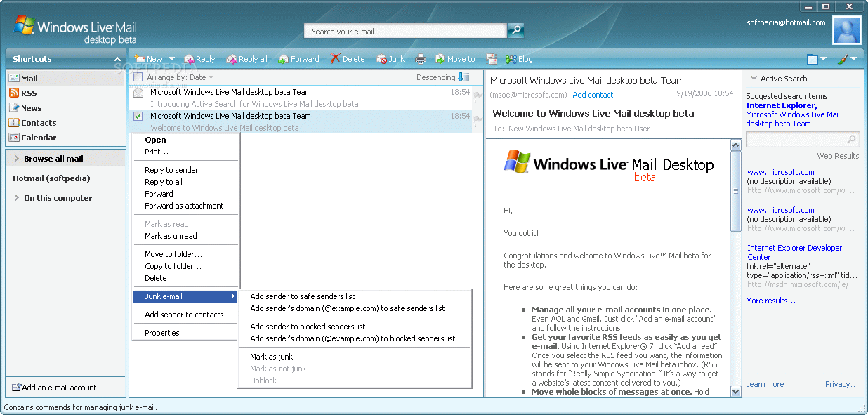Click the Learn more link
Viewport: 868px width, 415px height.
pos(765,384)
